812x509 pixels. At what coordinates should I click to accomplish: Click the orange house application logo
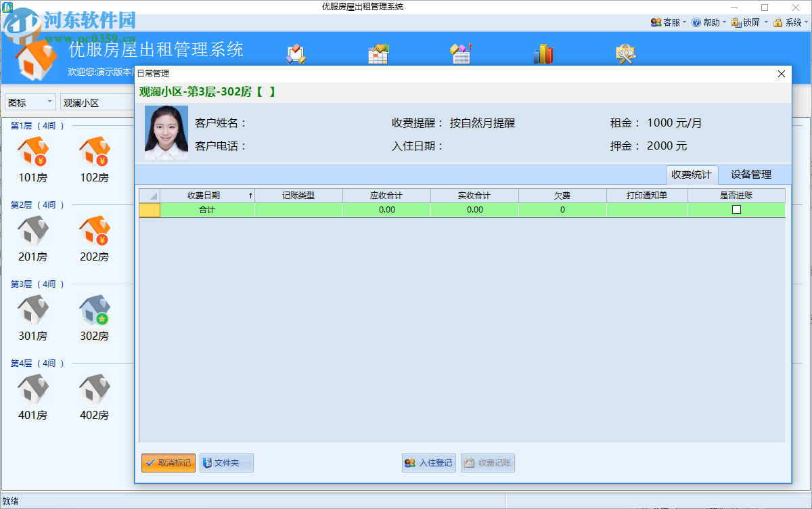[x=35, y=60]
